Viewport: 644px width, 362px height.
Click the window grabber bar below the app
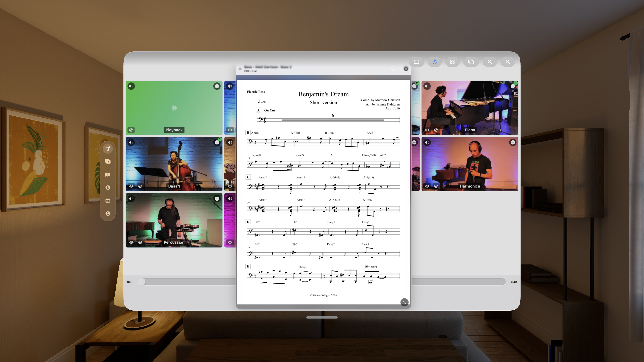coord(322,317)
